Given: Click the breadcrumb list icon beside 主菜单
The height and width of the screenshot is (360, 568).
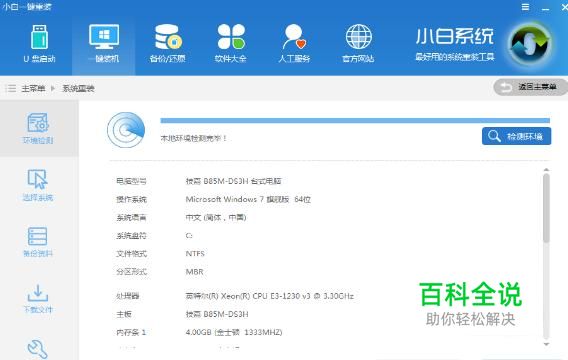Looking at the screenshot, I should coord(11,88).
